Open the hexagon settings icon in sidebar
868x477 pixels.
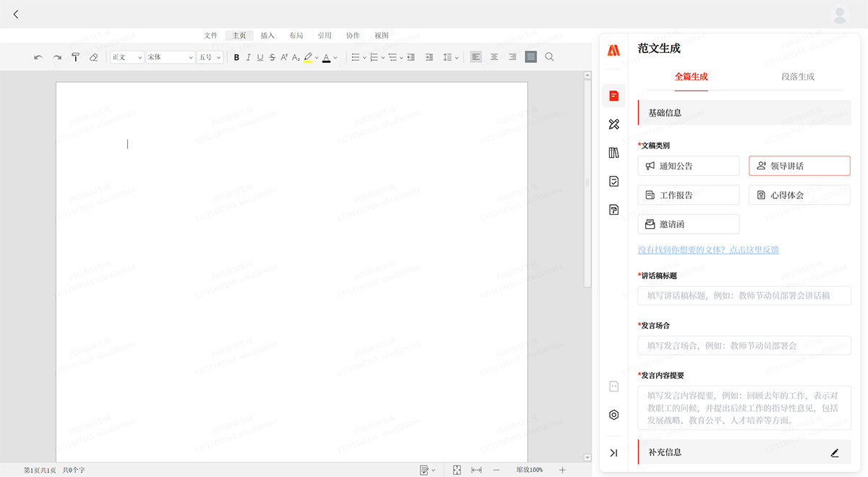pos(613,415)
